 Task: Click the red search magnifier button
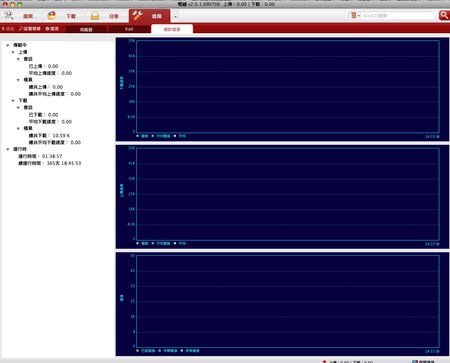coord(444,15)
